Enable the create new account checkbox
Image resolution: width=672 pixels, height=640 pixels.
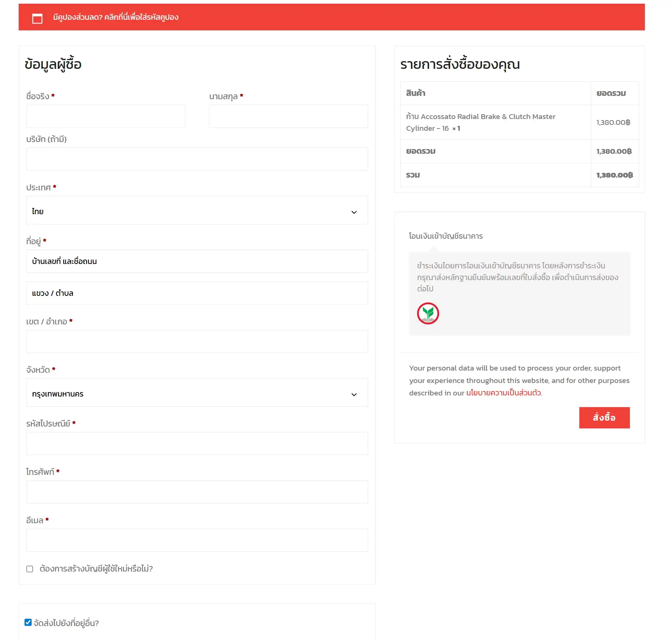coord(30,569)
